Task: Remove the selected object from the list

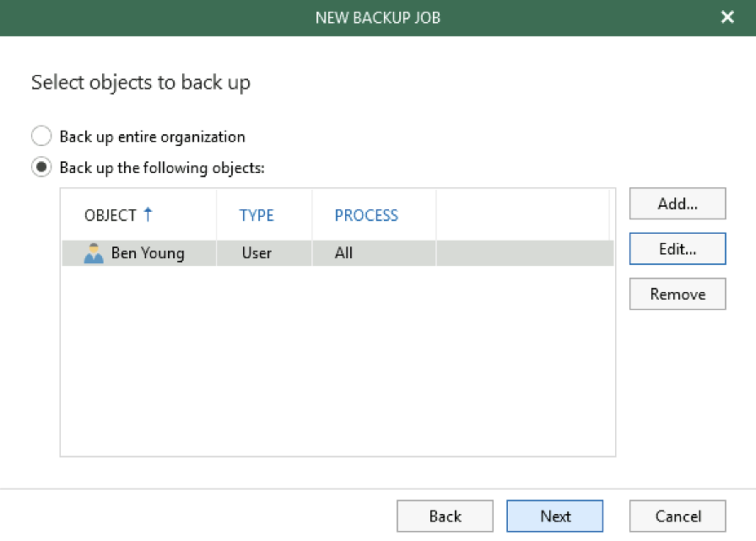Action: [x=678, y=294]
